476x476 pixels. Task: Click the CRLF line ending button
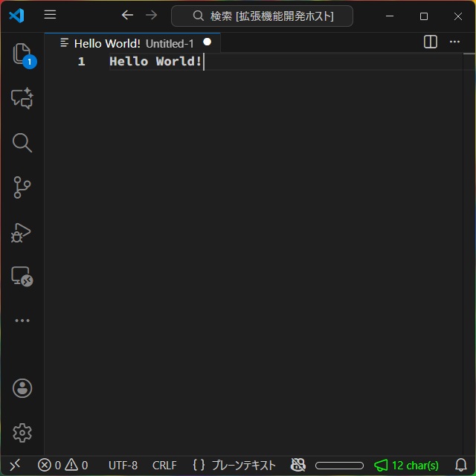[164, 466]
